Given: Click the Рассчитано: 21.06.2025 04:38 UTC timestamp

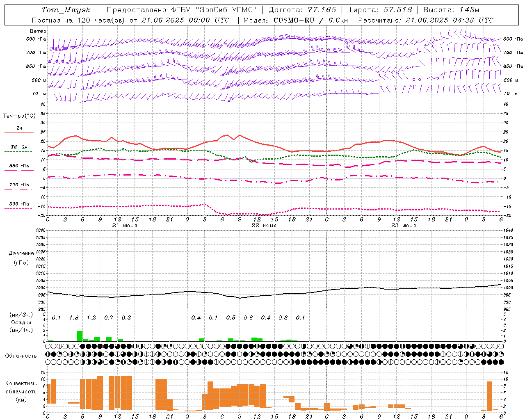Looking at the screenshot, I should click(426, 20).
